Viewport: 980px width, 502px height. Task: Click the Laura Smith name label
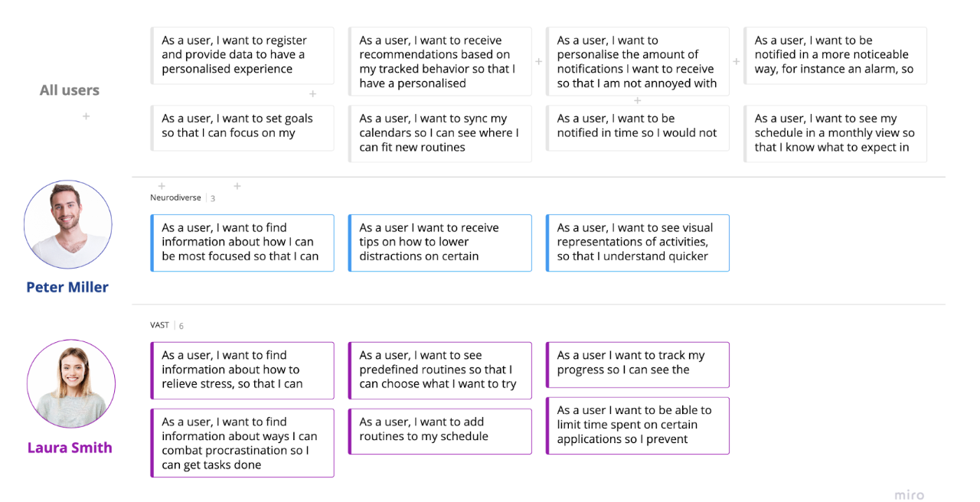(x=70, y=448)
